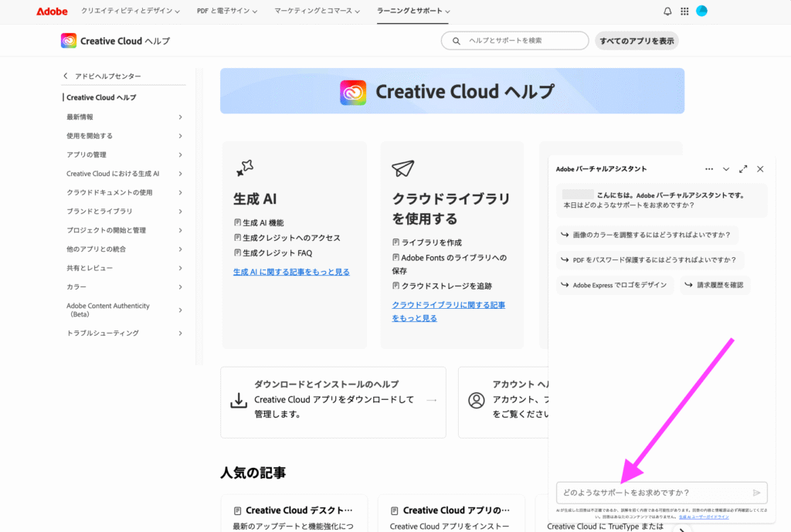Click the Adobe logo in header

pos(52,11)
